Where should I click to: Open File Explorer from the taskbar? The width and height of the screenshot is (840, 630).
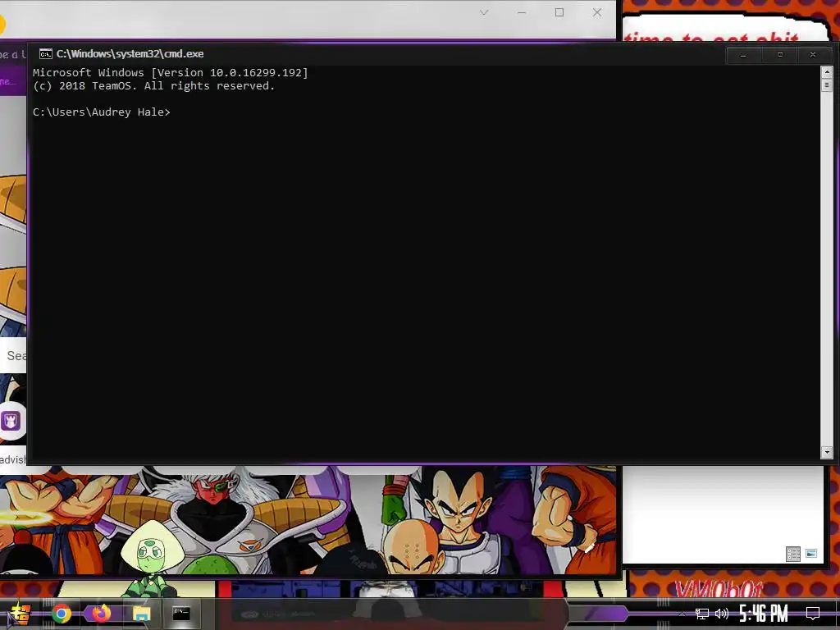(141, 614)
